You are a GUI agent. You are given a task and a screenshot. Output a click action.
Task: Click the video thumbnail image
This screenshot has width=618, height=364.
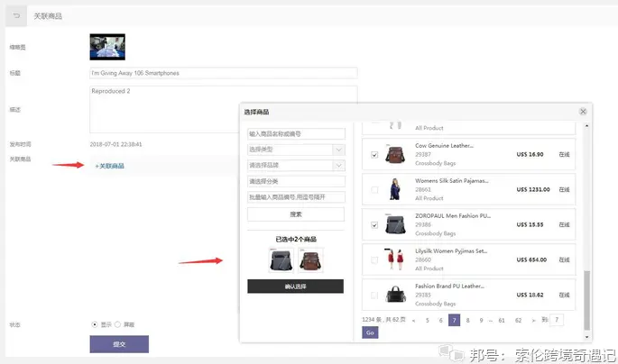[107, 48]
